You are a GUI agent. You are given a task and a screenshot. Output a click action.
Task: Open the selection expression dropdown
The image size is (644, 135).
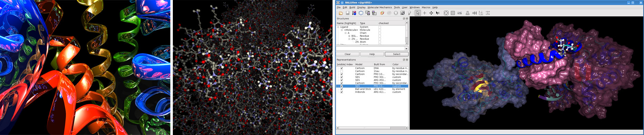click(406, 48)
